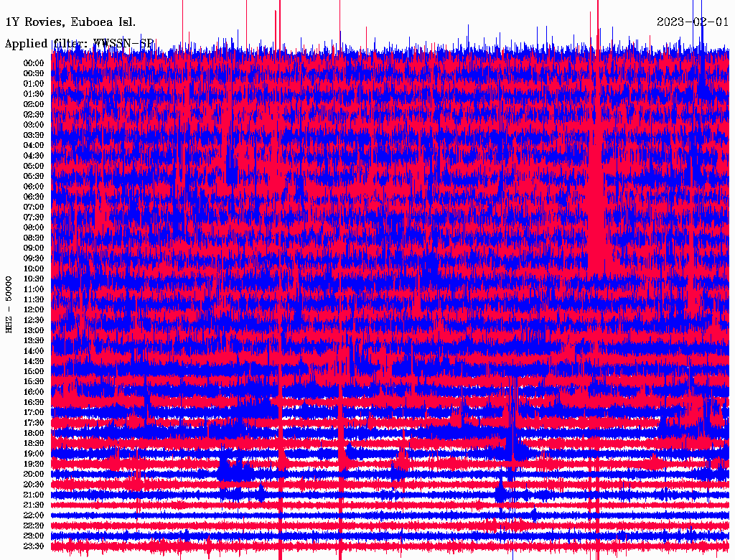Click the 11:30 time label
This screenshot has height=560, width=735.
tap(34, 299)
